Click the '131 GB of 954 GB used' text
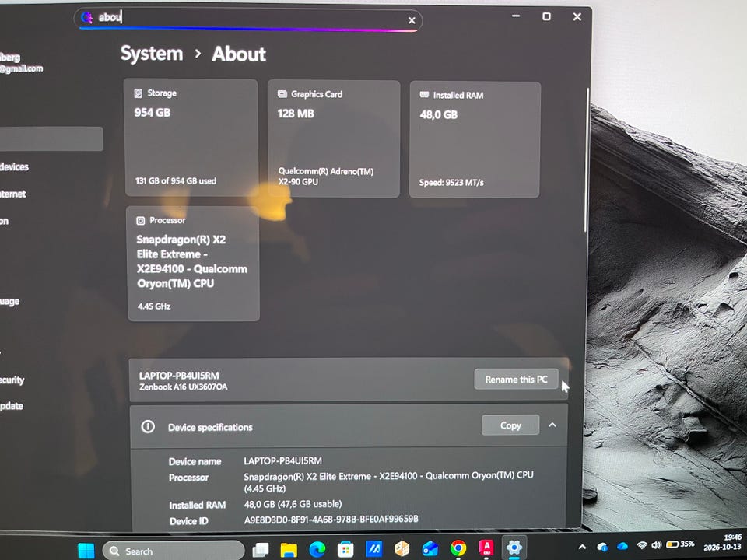747x560 pixels. point(176,181)
